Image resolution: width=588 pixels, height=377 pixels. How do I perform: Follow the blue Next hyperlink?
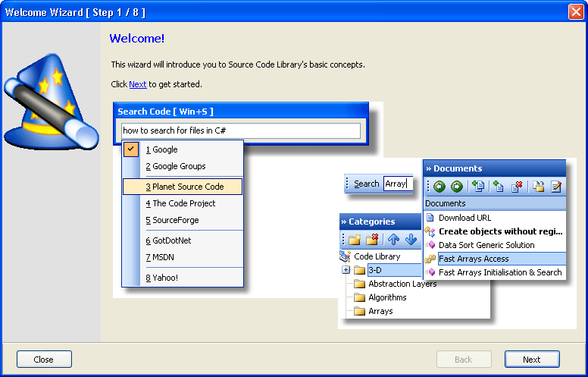[138, 84]
